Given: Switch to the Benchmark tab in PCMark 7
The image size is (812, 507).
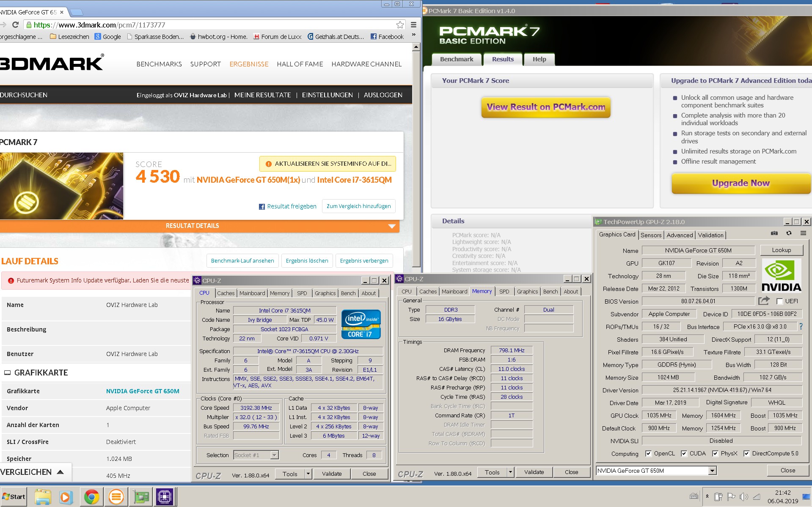Looking at the screenshot, I should [457, 59].
